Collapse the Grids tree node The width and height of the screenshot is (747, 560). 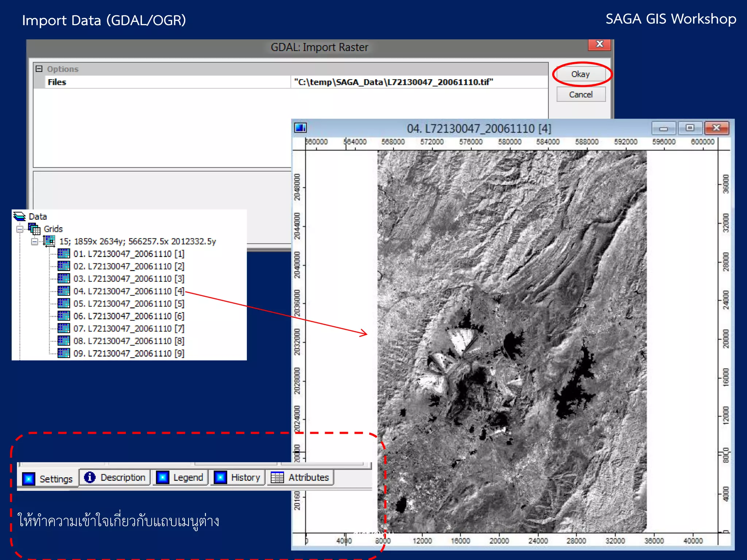tap(20, 229)
